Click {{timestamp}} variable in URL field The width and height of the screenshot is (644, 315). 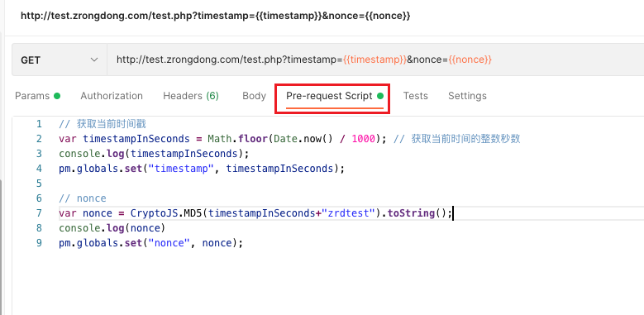[x=374, y=60]
